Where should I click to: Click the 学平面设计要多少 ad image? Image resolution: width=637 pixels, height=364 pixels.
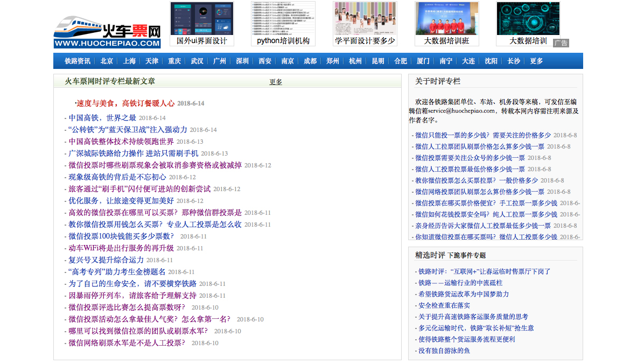(365, 19)
